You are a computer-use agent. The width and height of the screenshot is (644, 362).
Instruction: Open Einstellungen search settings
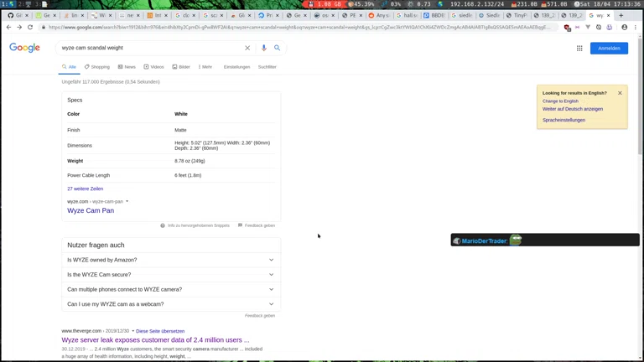pyautogui.click(x=236, y=67)
